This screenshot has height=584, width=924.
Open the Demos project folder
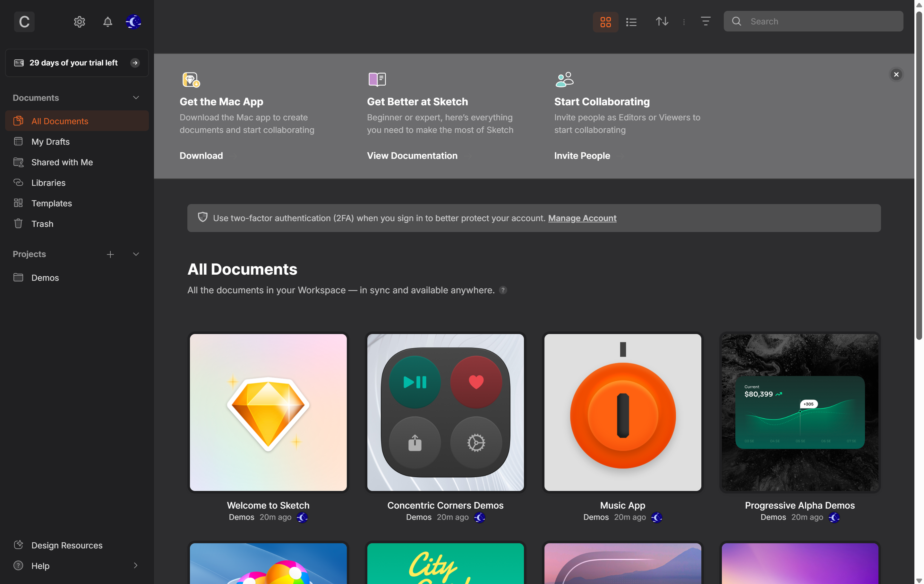pos(77,278)
